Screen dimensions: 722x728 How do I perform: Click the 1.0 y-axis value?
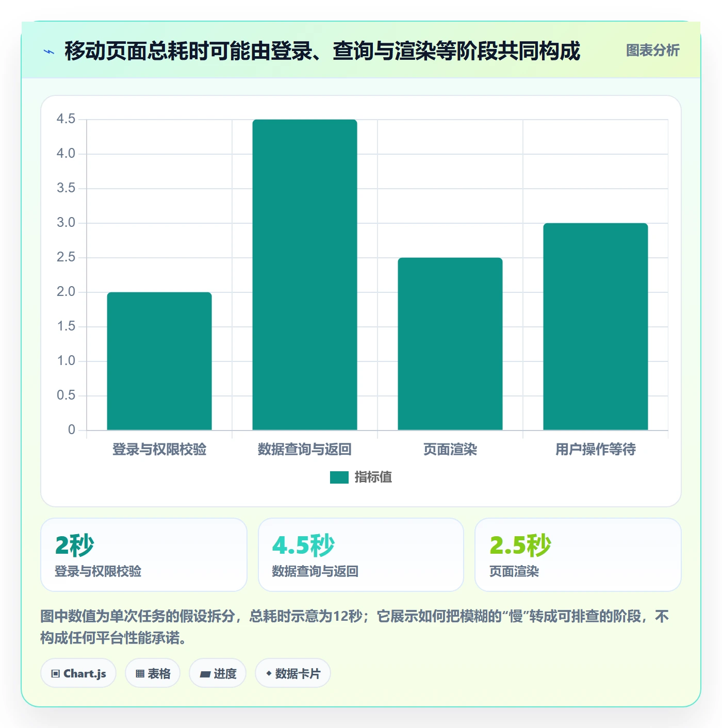pyautogui.click(x=66, y=361)
